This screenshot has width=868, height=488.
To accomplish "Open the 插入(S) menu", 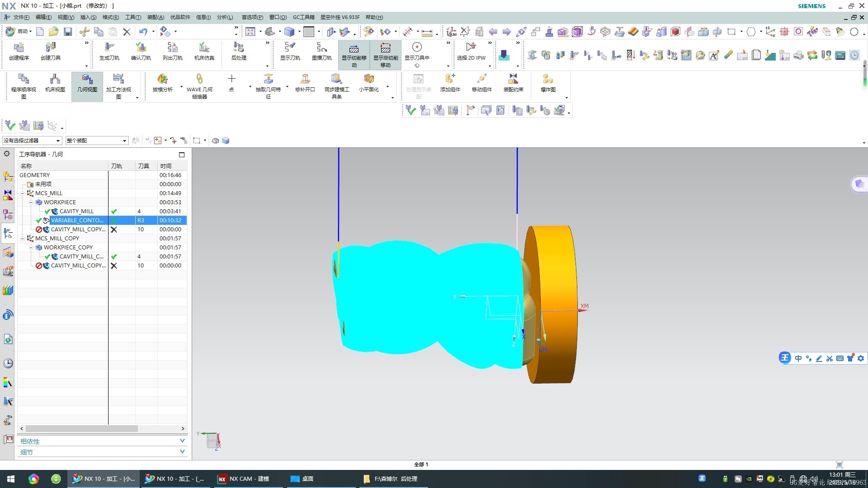I will pos(88,17).
